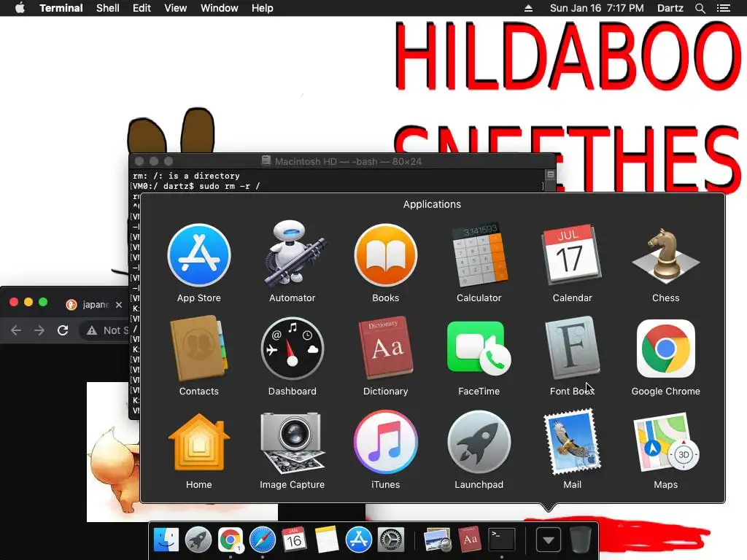Image resolution: width=747 pixels, height=560 pixels.
Task: Click Chrome icon in the Dock
Action: [x=230, y=540]
